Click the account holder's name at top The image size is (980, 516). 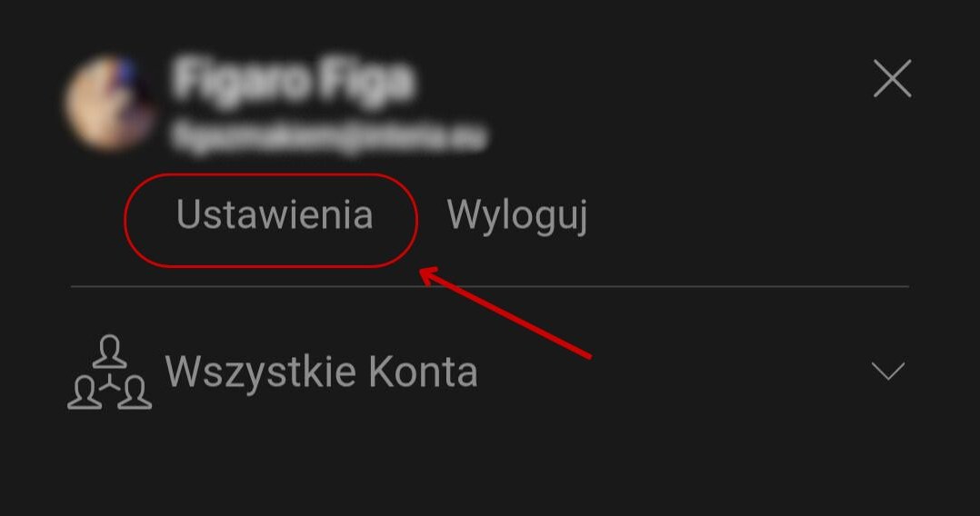pos(293,80)
